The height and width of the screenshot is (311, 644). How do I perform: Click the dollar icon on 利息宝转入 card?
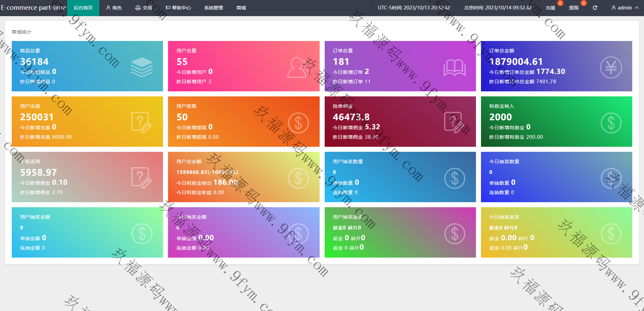coord(611,123)
